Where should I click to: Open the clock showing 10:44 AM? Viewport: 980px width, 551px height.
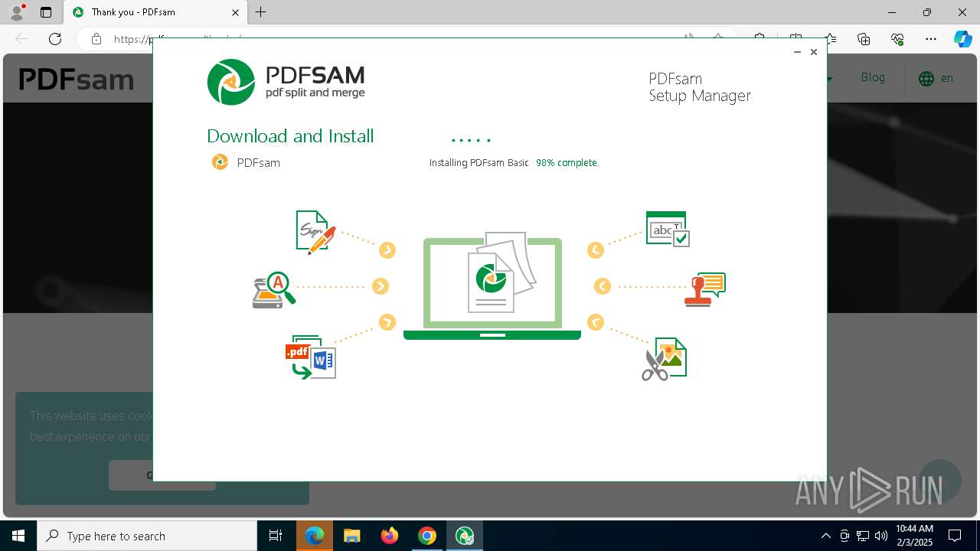pyautogui.click(x=914, y=536)
